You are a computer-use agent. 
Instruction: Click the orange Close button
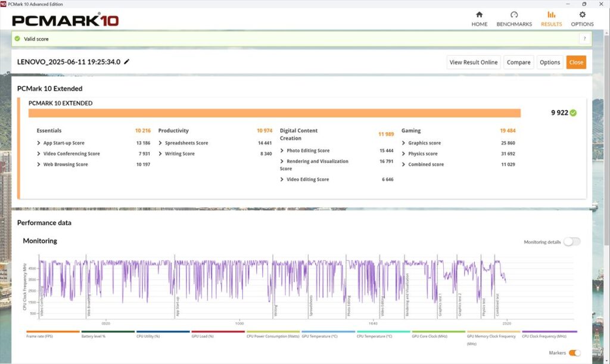[576, 62]
